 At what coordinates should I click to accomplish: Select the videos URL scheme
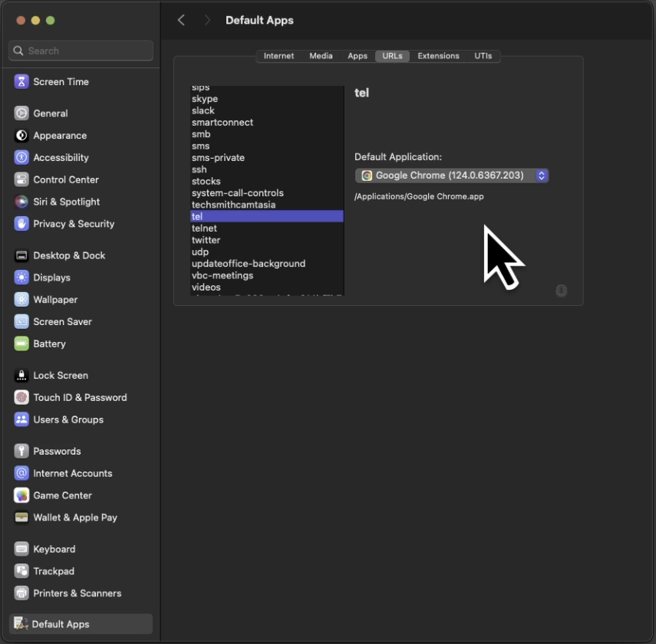pyautogui.click(x=267, y=287)
